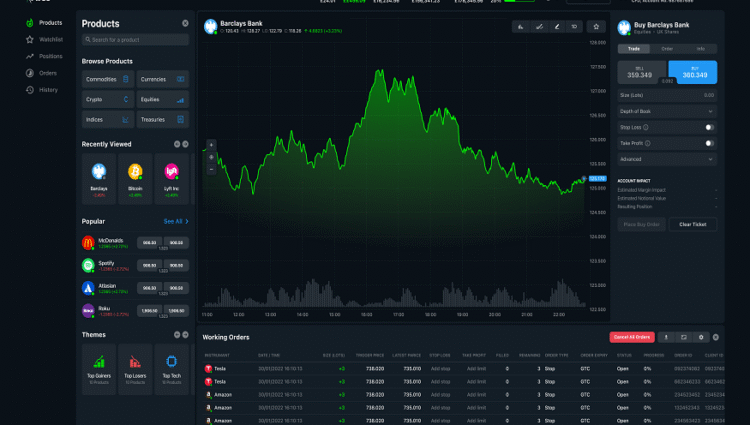Select Atlassian in Popular list
The width and height of the screenshot is (750, 425).
(108, 288)
